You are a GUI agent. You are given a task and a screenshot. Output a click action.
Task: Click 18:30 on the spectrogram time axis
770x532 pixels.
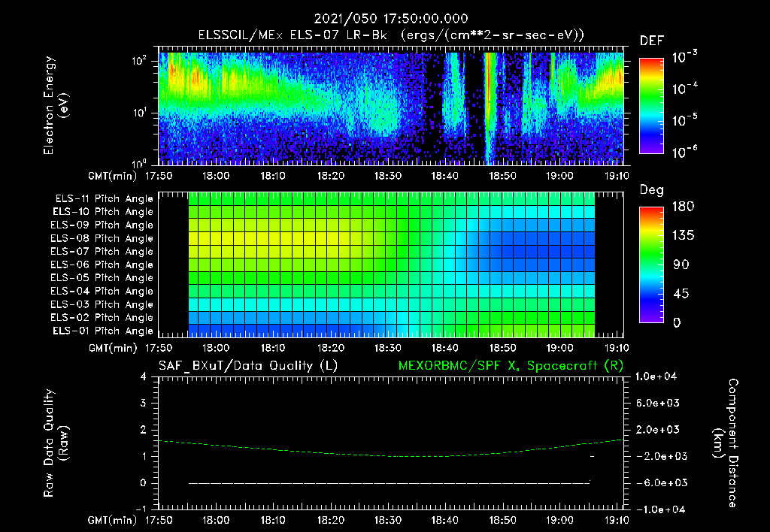click(x=388, y=176)
